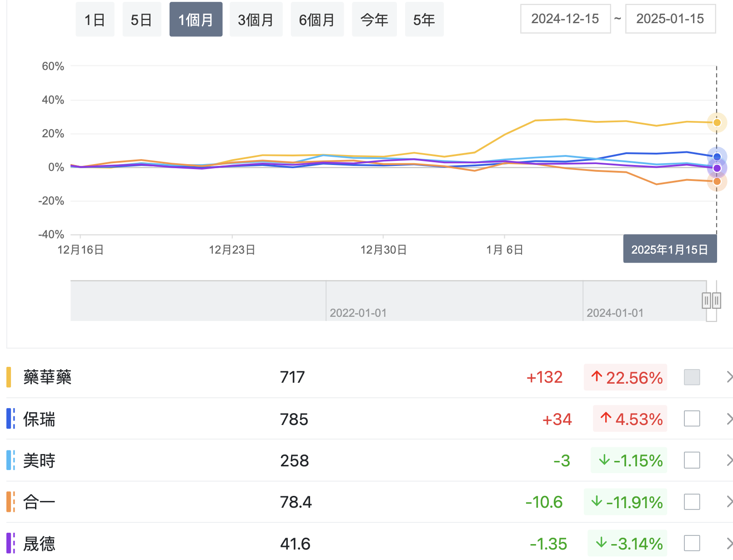733x560 pixels.
Task: Expand the 合一 row arrow
Action: point(729,502)
